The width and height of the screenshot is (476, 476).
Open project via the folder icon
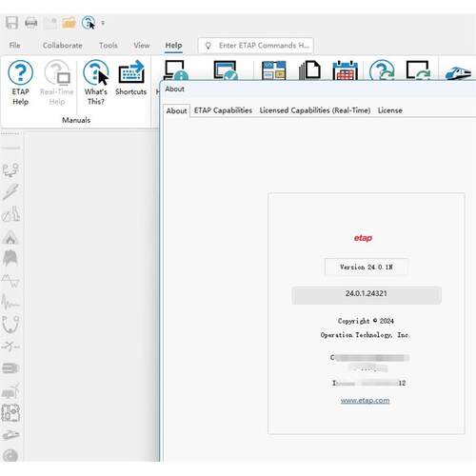tap(69, 23)
